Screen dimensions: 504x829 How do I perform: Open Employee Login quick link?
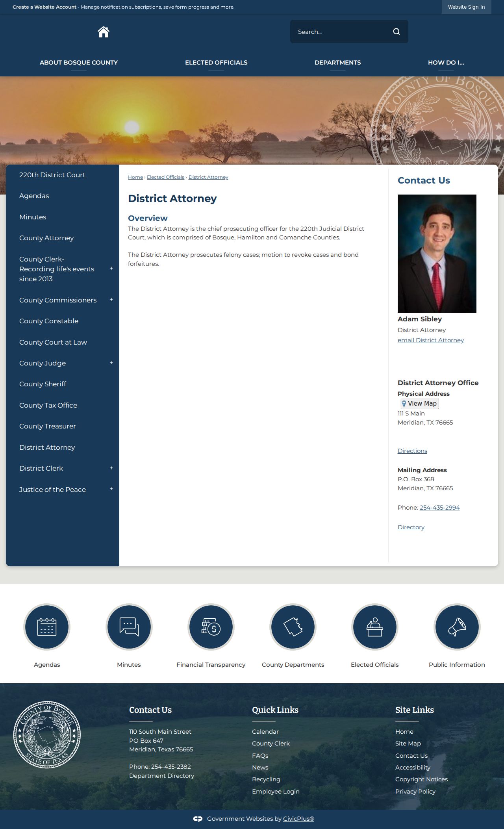click(x=276, y=792)
